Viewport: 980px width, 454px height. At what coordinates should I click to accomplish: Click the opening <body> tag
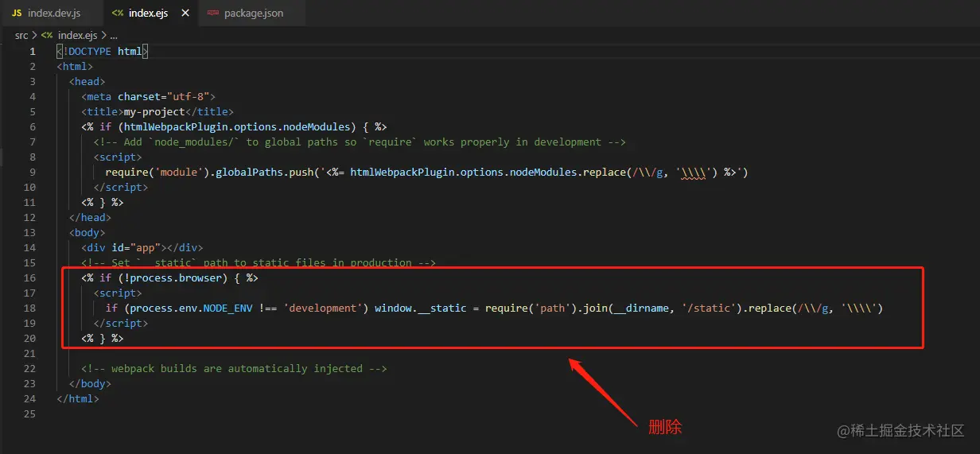pyautogui.click(x=87, y=233)
